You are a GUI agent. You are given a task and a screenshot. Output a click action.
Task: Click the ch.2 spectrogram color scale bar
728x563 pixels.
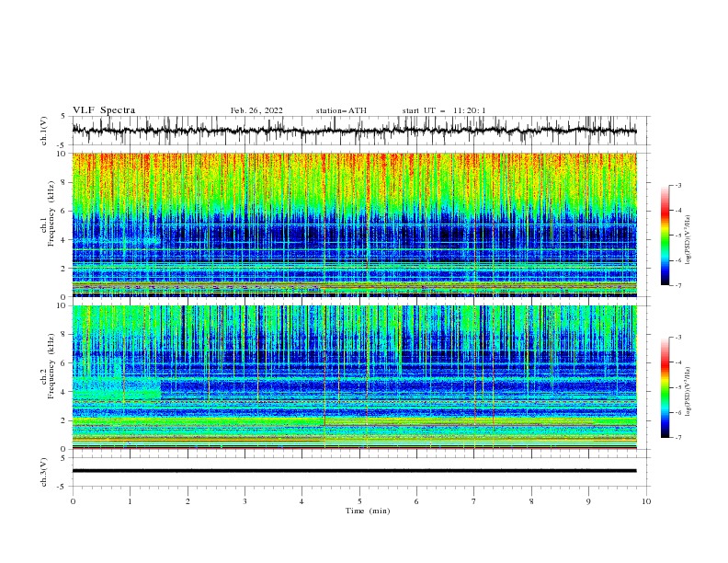(665, 387)
